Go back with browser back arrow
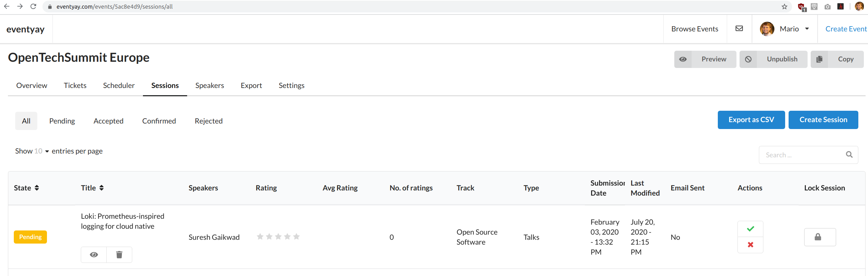 coord(7,7)
